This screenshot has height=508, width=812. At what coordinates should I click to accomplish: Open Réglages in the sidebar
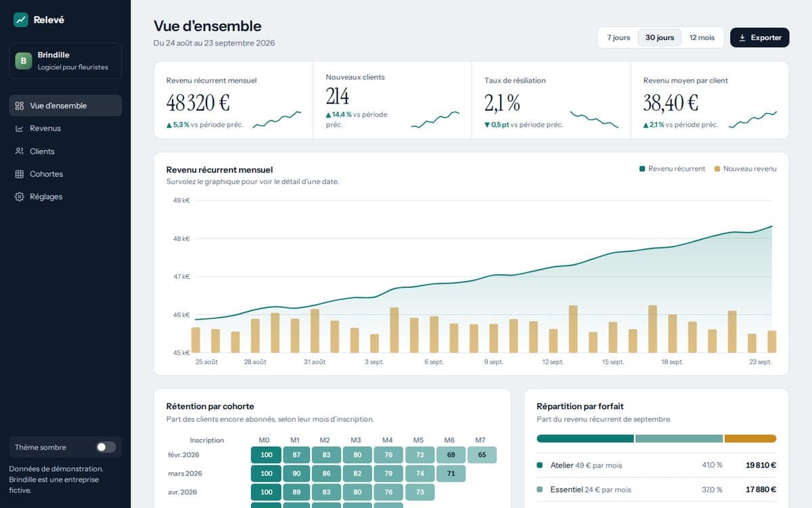[x=65, y=196]
